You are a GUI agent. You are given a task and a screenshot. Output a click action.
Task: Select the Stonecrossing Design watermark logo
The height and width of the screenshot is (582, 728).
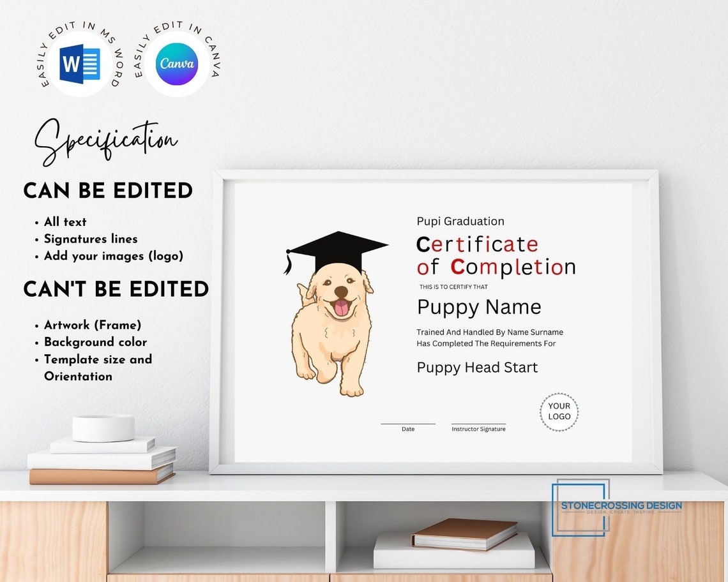pyautogui.click(x=616, y=507)
